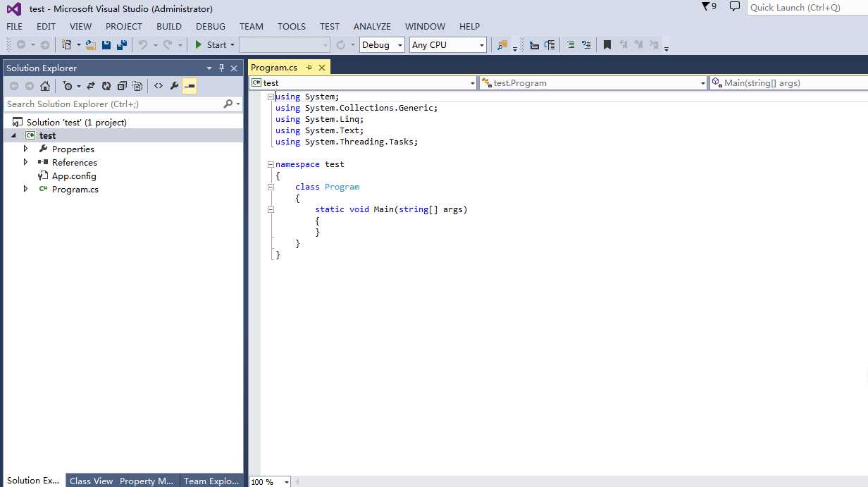Click the Search Solution Explorer input field
868x487 pixels.
coord(113,104)
